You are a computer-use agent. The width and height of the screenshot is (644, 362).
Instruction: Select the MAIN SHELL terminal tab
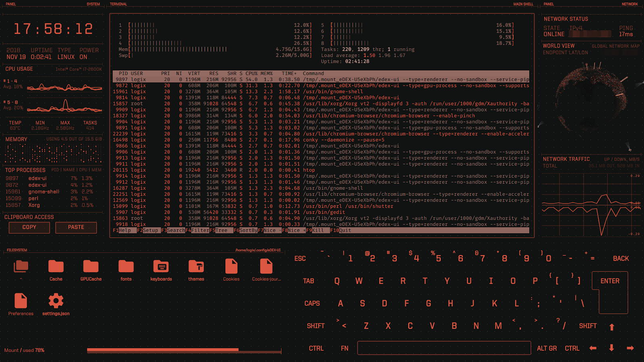(x=523, y=4)
